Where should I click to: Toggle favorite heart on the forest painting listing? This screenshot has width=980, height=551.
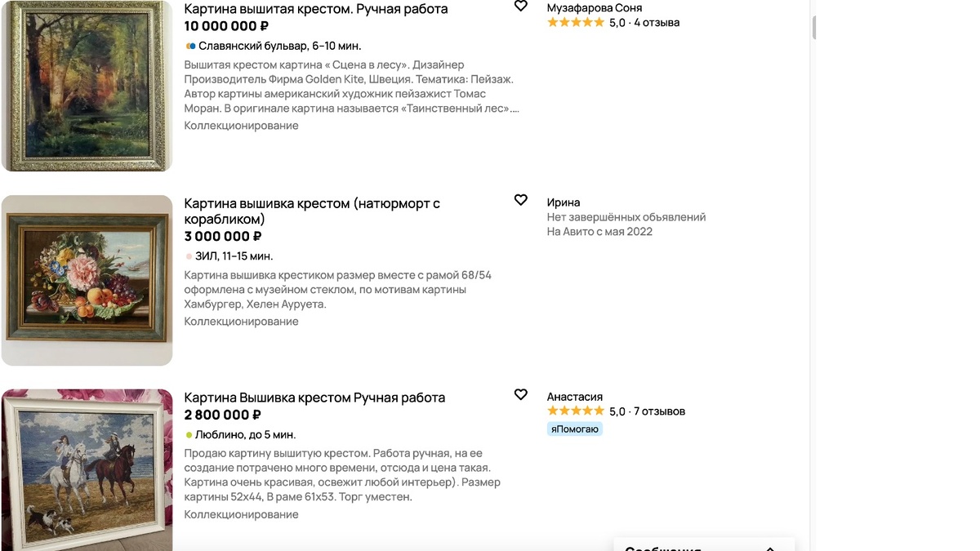coord(520,6)
